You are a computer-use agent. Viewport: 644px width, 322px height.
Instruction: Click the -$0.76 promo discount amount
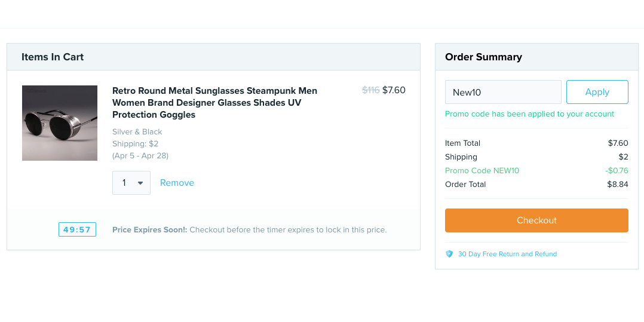pos(617,170)
